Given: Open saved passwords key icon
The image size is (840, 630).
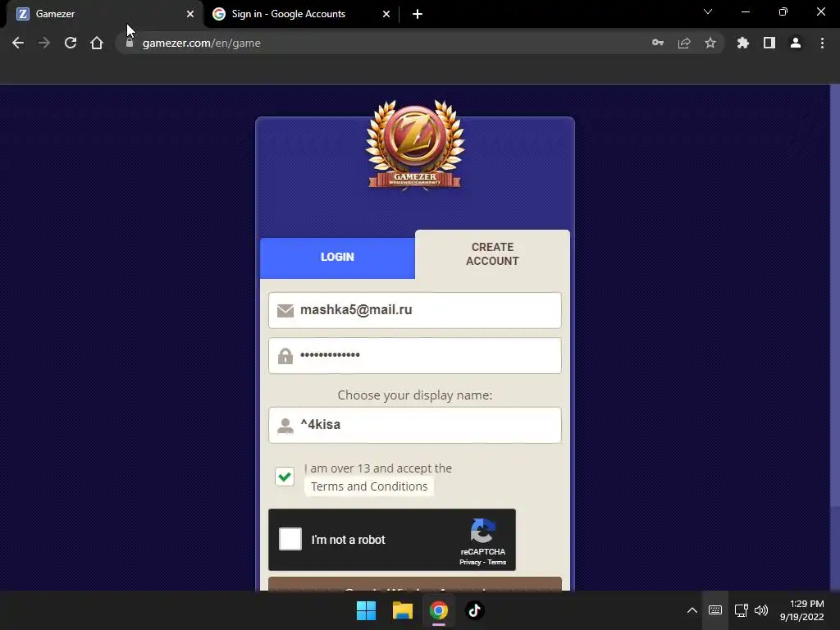Looking at the screenshot, I should (x=658, y=43).
